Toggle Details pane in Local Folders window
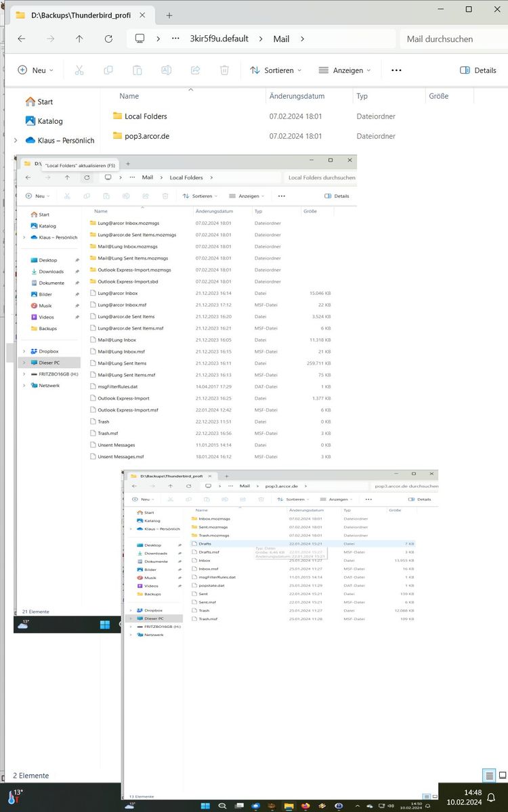The image size is (508, 812). point(337,196)
